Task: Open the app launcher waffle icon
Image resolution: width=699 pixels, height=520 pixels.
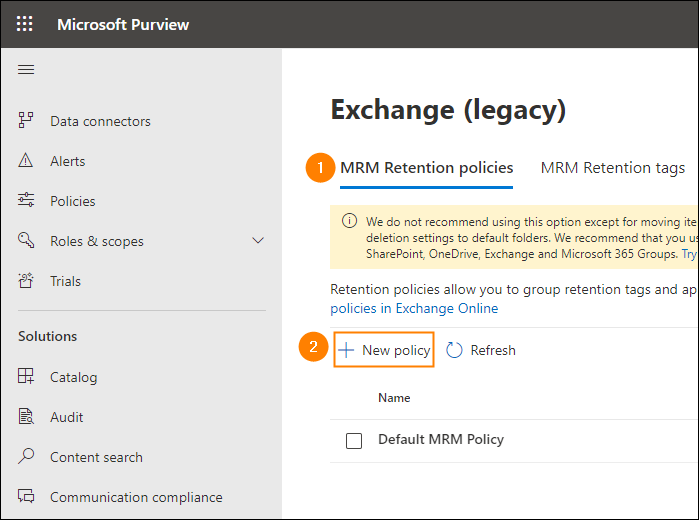Action: (x=25, y=24)
